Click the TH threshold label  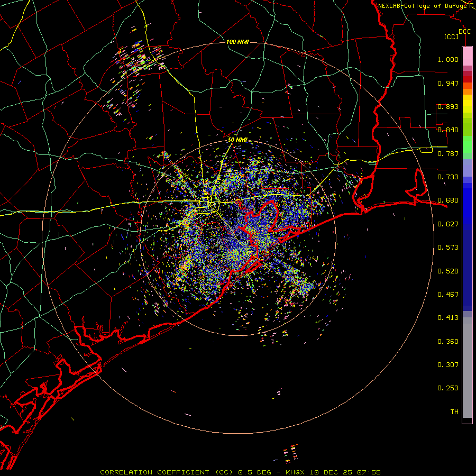pyautogui.click(x=454, y=412)
